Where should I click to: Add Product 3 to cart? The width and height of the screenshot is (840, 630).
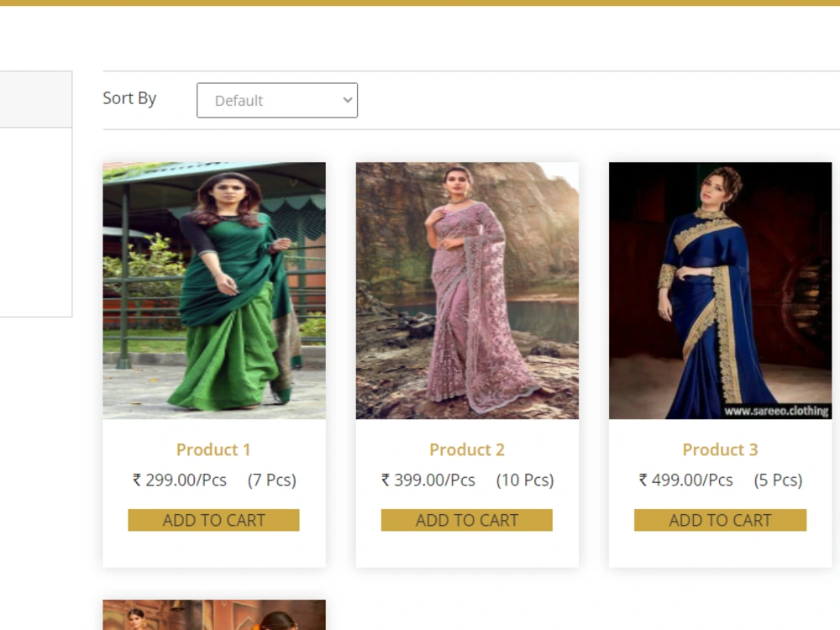click(720, 520)
